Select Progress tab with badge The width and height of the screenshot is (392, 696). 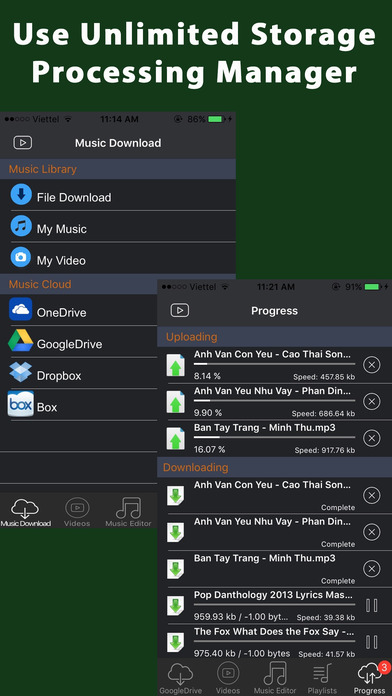(369, 678)
